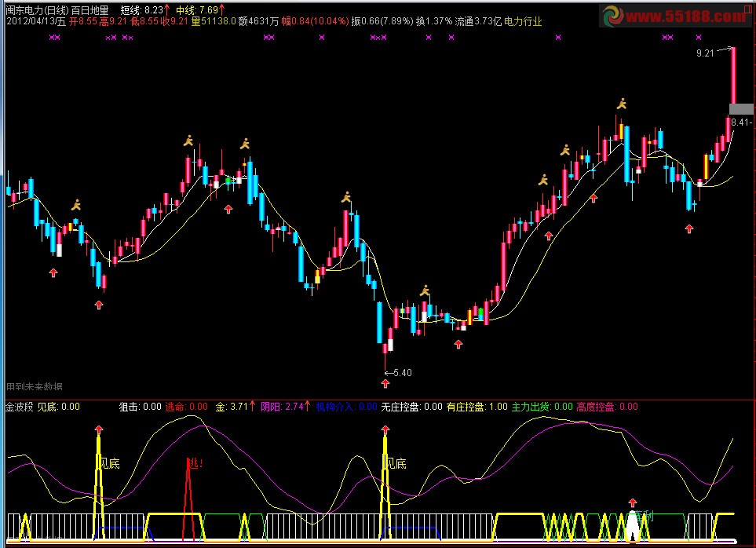Click the leftmost running-man signal icon on the price chart
Viewport: 756px width, 548px height.
(76, 205)
